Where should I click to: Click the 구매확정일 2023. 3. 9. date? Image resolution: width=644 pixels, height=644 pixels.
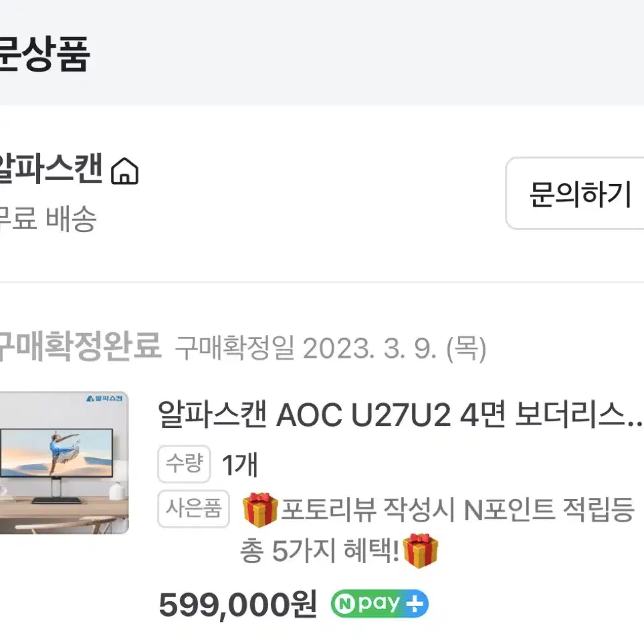click(330, 348)
